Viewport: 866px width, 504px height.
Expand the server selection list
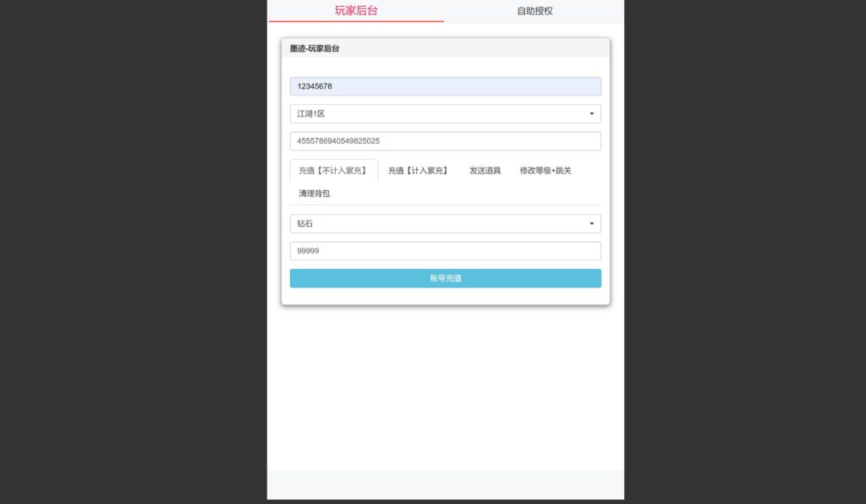tap(446, 113)
